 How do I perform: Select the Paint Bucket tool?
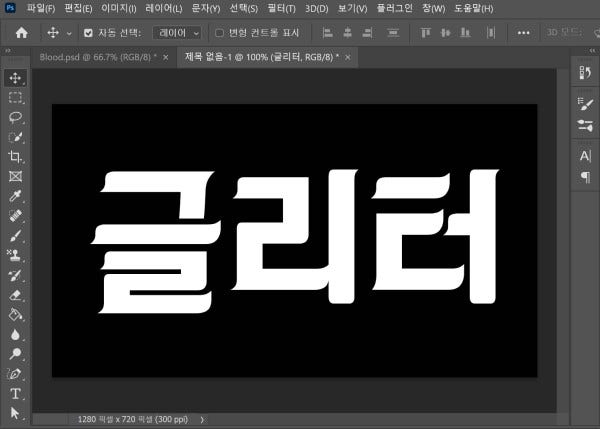click(x=15, y=315)
